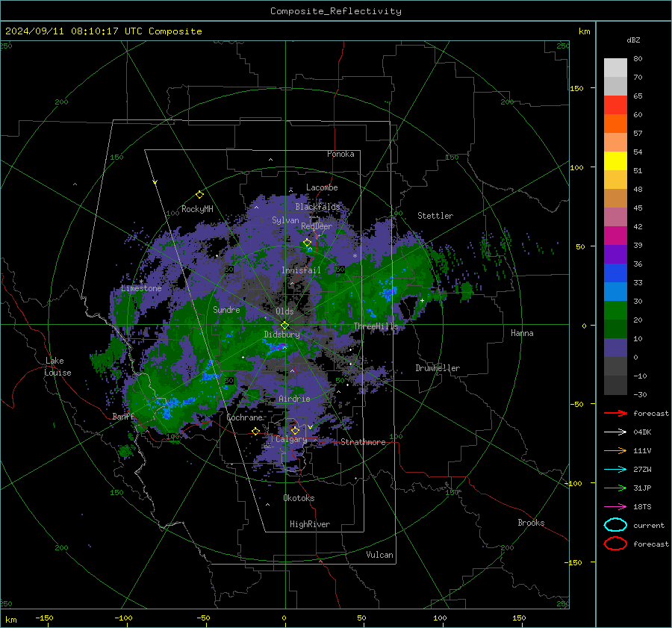This screenshot has width=672, height=628.
Task: Click the Limestone label
Action: coord(141,288)
